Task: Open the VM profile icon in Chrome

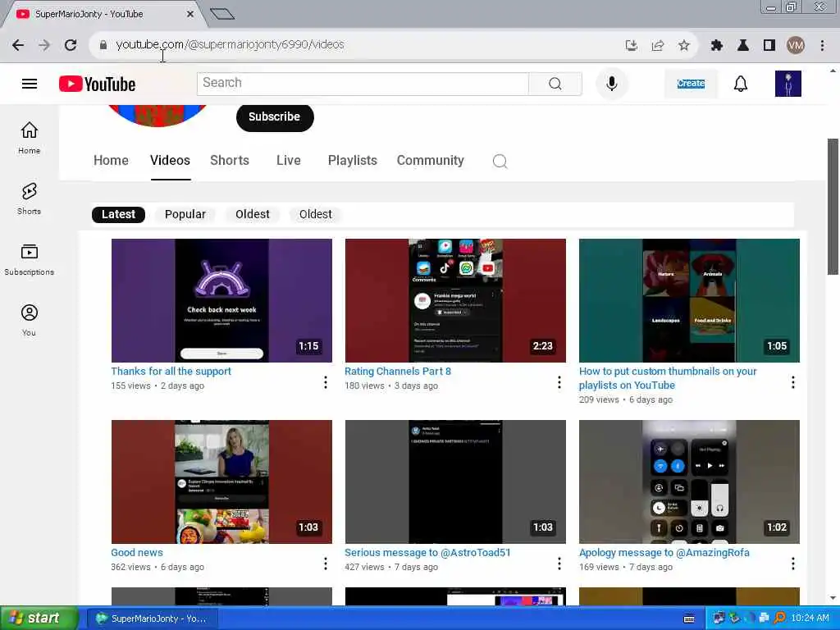Action: 796,45
